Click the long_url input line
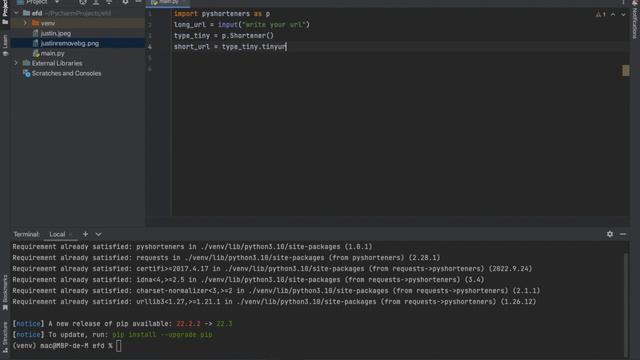 point(242,25)
